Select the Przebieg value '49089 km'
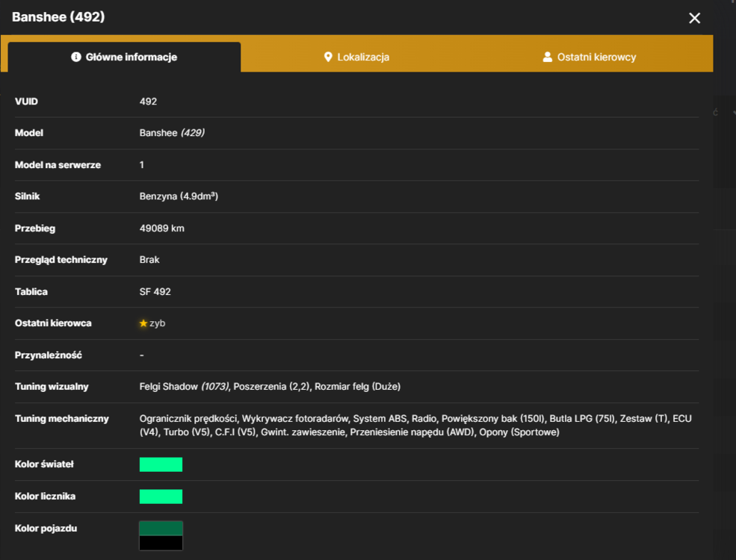 pyautogui.click(x=162, y=228)
